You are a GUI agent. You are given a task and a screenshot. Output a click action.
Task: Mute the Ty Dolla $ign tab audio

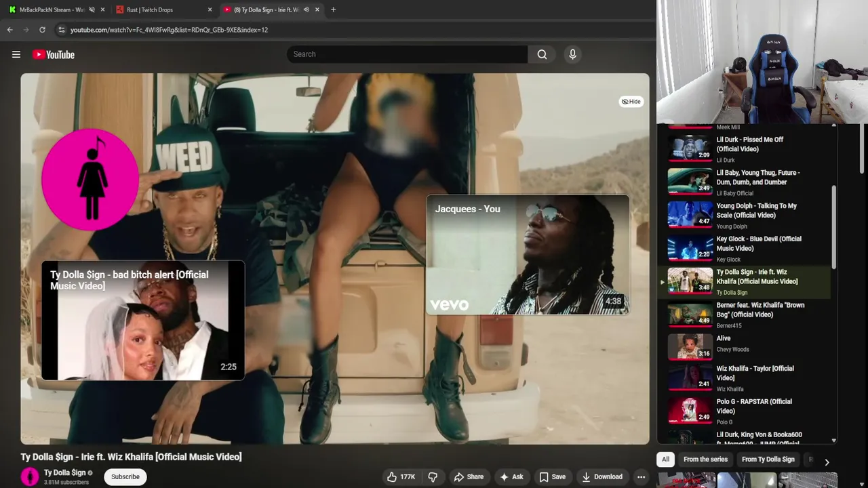(x=306, y=9)
